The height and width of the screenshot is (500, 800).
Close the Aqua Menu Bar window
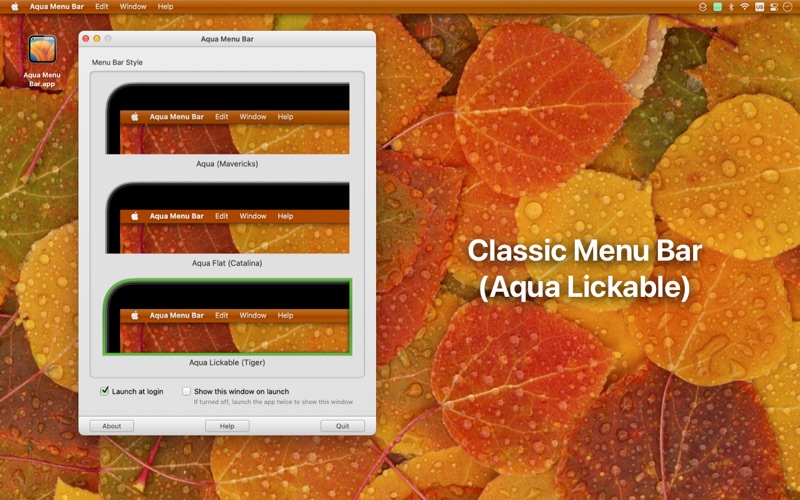[86, 39]
